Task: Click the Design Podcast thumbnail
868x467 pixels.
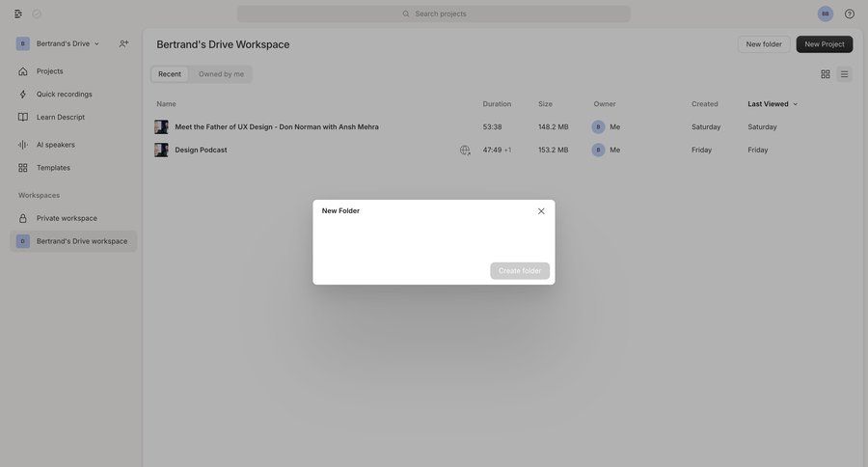Action: tap(161, 151)
